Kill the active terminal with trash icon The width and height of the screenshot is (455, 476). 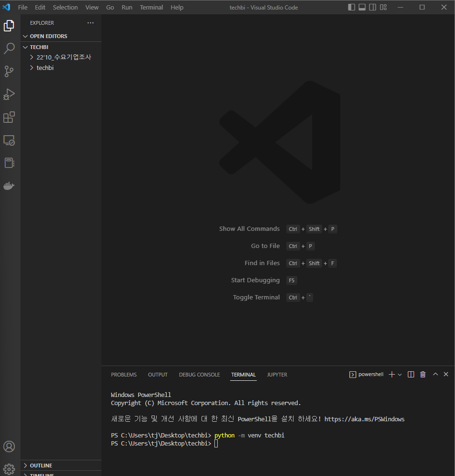pyautogui.click(x=423, y=374)
